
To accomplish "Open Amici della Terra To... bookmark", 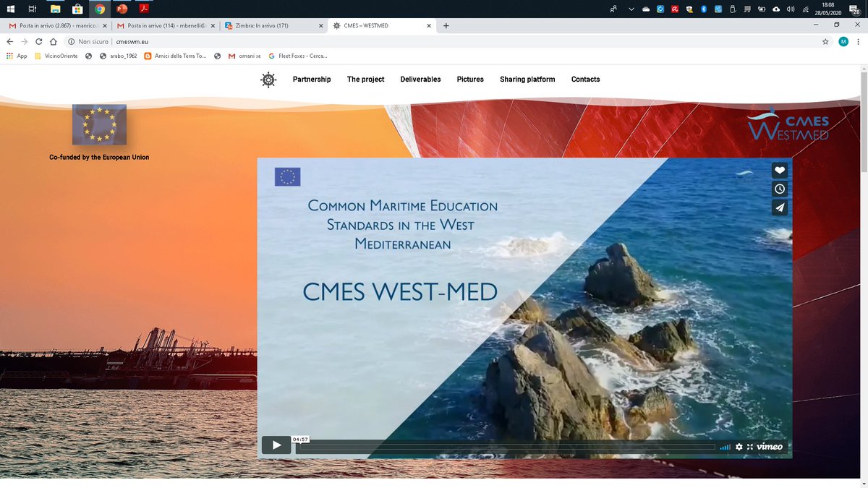I will click(x=175, y=56).
